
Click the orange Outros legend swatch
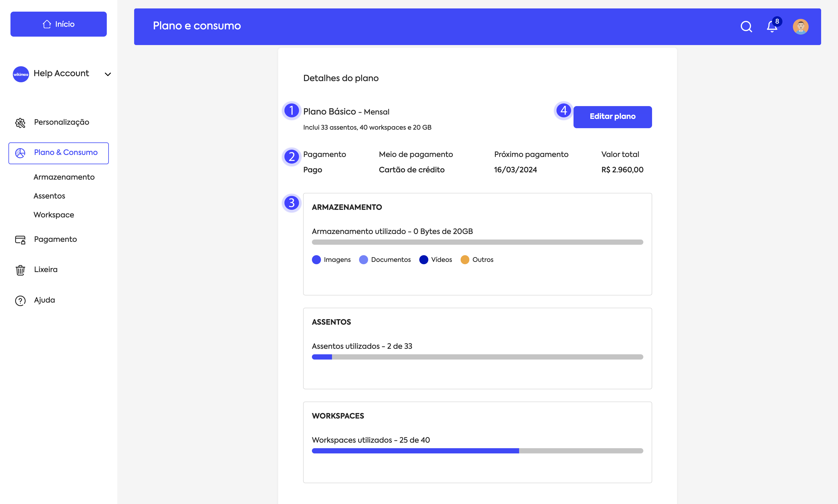coord(465,260)
